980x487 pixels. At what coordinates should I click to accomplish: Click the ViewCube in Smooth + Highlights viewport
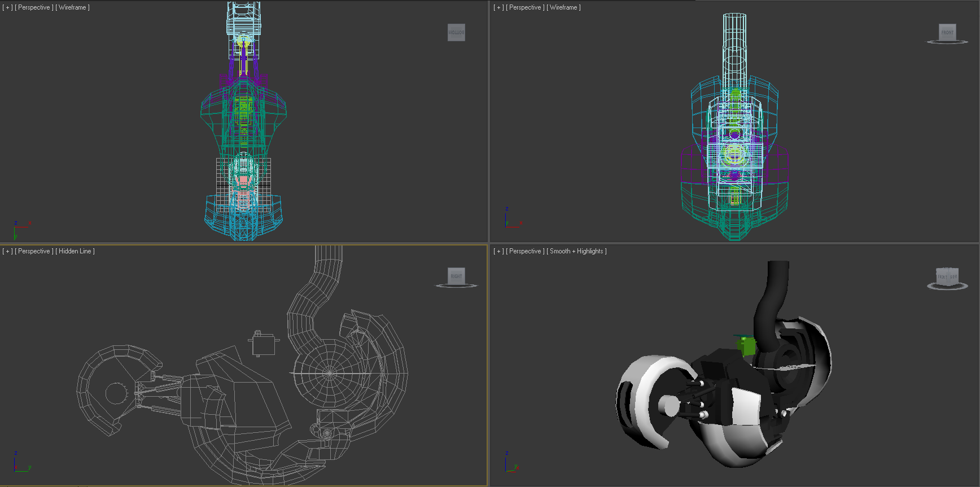pos(947,277)
